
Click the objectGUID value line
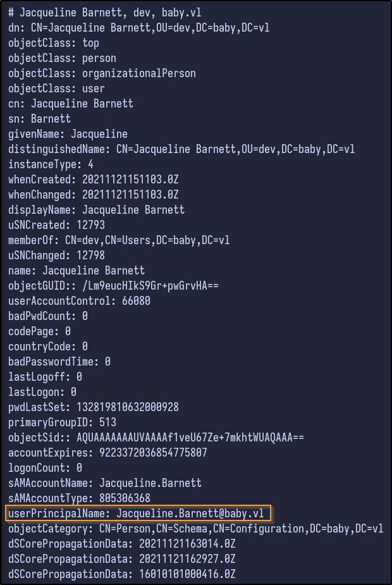[x=113, y=285]
